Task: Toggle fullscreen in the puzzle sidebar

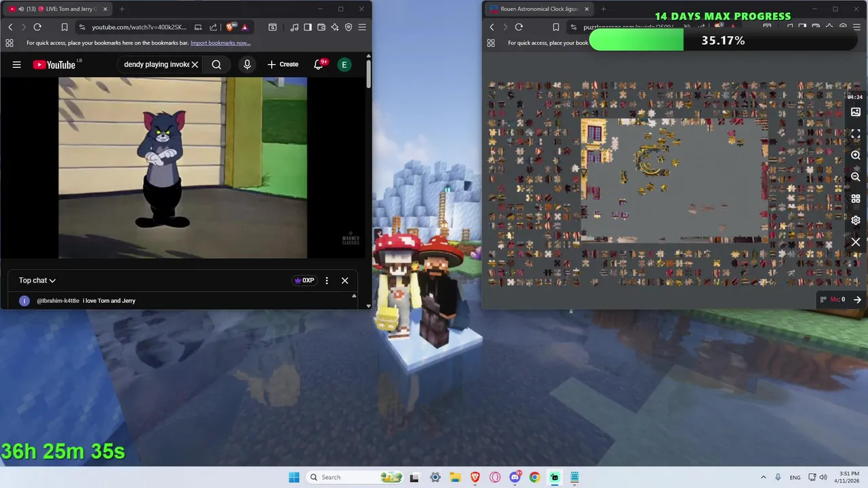Action: [856, 134]
